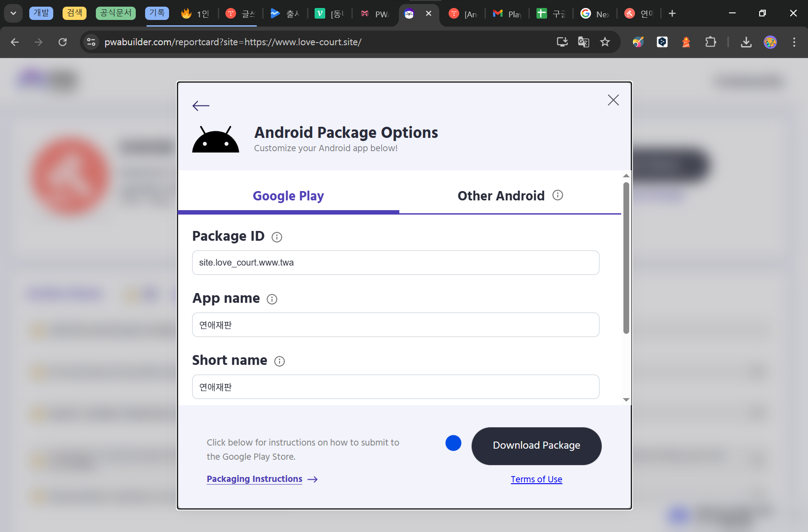Click the dialog's vertical scrollbar thumb
The image size is (808, 532).
point(626,258)
